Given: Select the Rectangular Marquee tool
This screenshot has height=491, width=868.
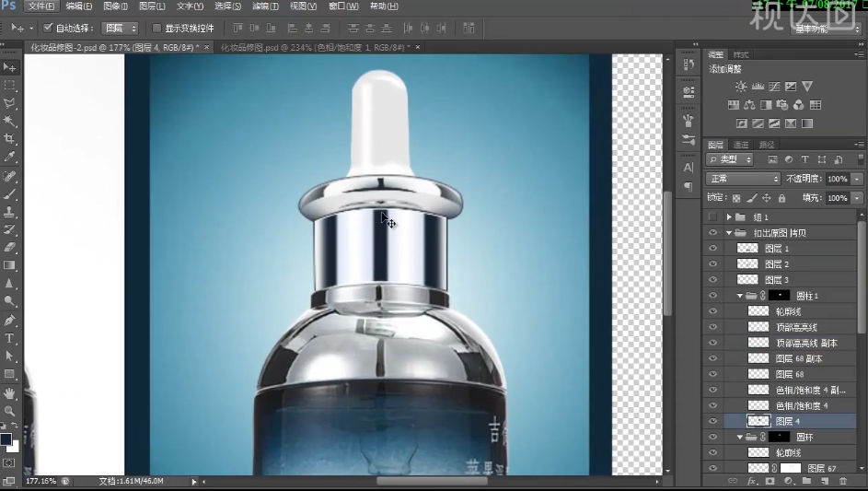Looking at the screenshot, I should pos(9,86).
